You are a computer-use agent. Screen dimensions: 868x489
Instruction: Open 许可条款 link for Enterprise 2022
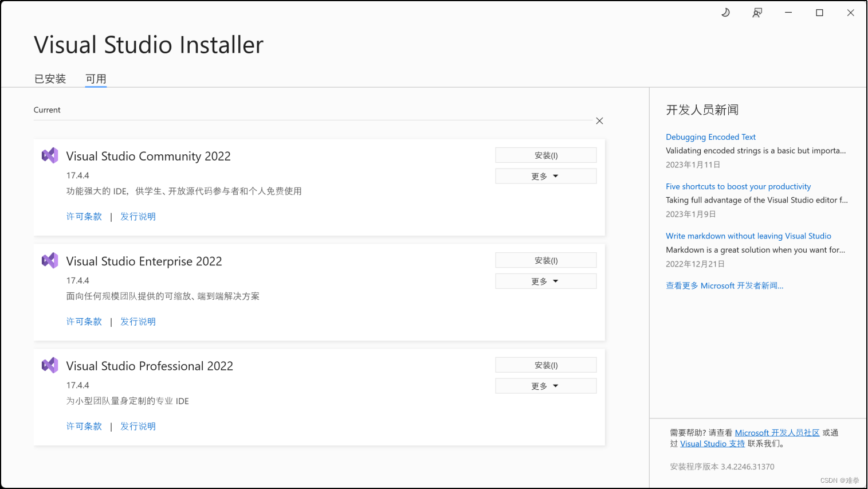click(84, 322)
